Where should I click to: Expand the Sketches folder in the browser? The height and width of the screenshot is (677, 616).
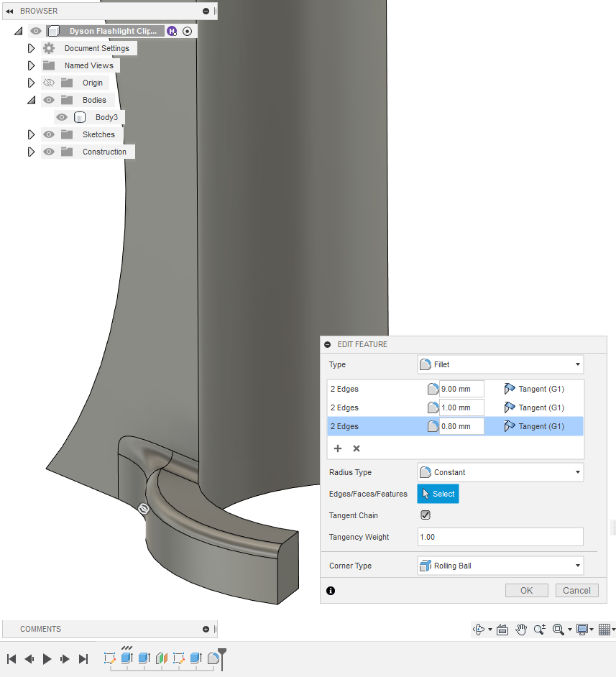click(x=31, y=134)
